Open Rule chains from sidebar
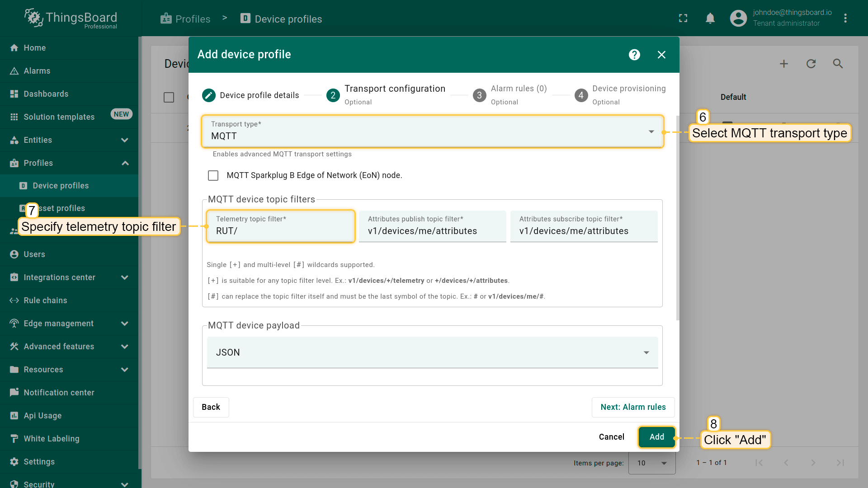Screen dimensions: 868x488 pyautogui.click(x=45, y=300)
